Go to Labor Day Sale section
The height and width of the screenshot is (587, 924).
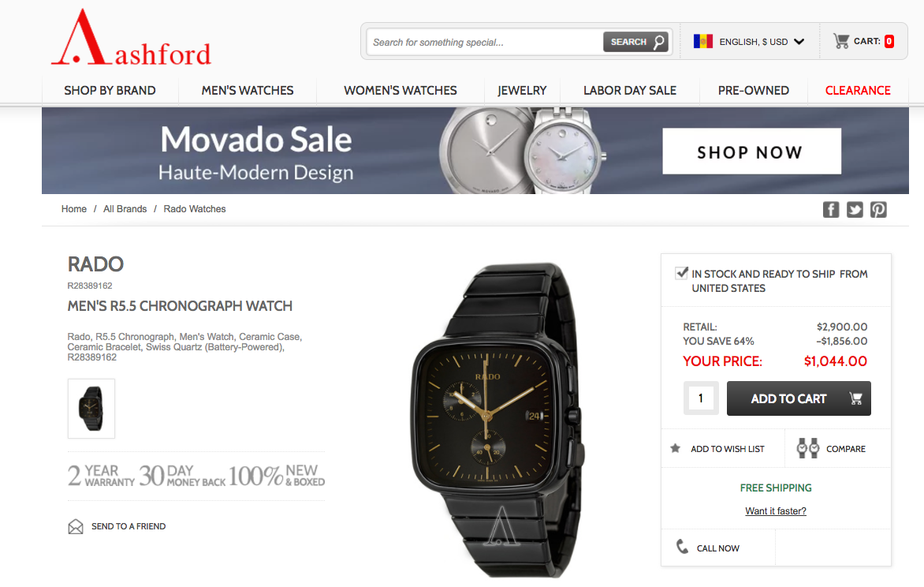pyautogui.click(x=630, y=90)
